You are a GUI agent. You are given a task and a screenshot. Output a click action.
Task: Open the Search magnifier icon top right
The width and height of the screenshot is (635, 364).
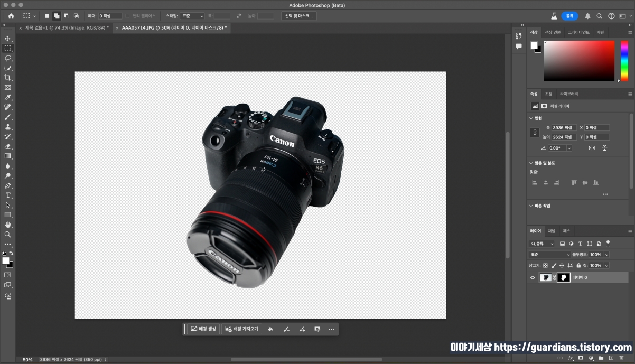click(600, 16)
